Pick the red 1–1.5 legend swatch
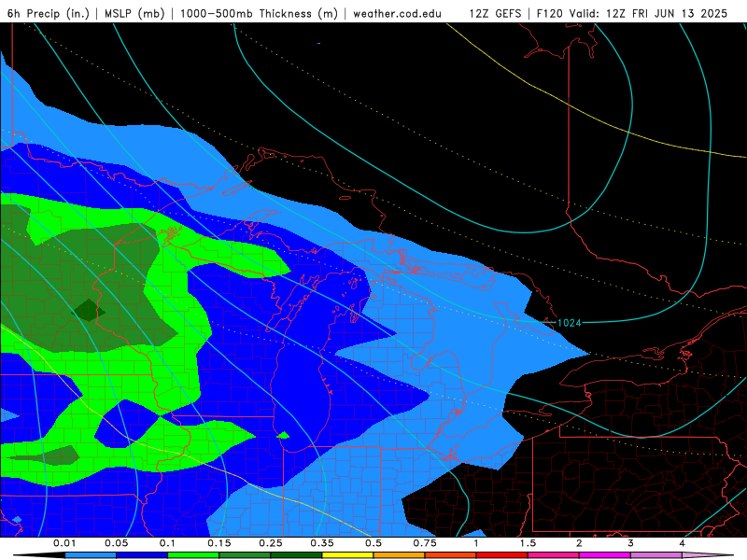Screen dimensions: 747x560 click(502, 555)
